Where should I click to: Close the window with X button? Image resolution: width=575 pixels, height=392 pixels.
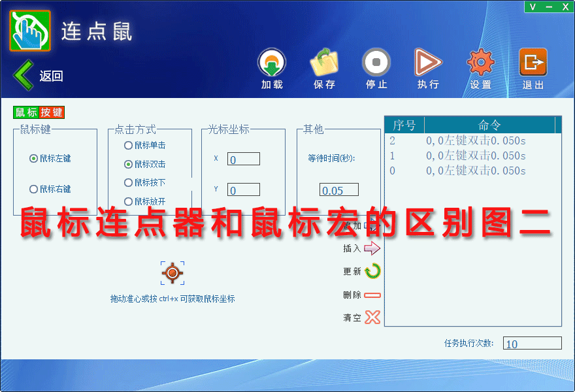point(565,7)
